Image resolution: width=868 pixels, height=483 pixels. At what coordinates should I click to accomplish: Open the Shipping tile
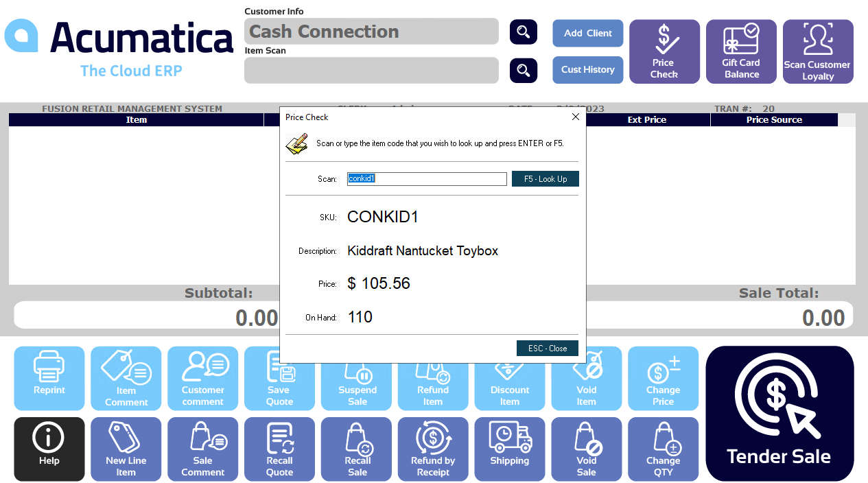click(510, 449)
